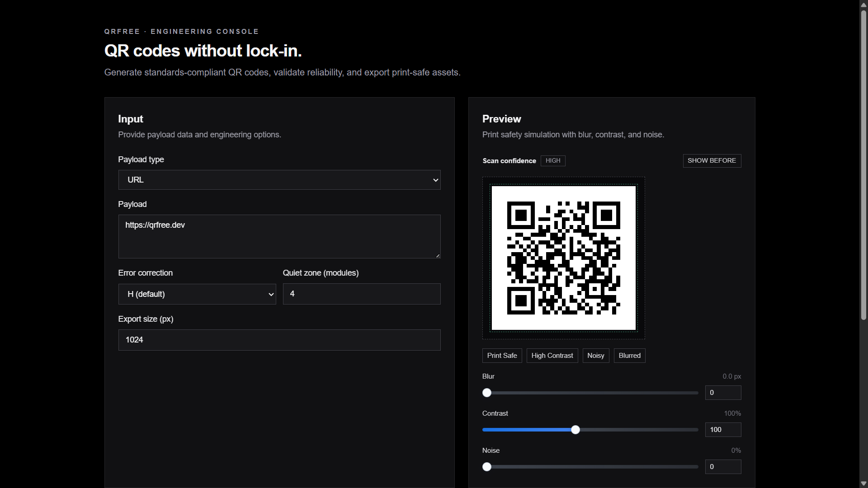This screenshot has width=868, height=488.
Task: Select the Print Safe preset
Action: click(x=502, y=355)
